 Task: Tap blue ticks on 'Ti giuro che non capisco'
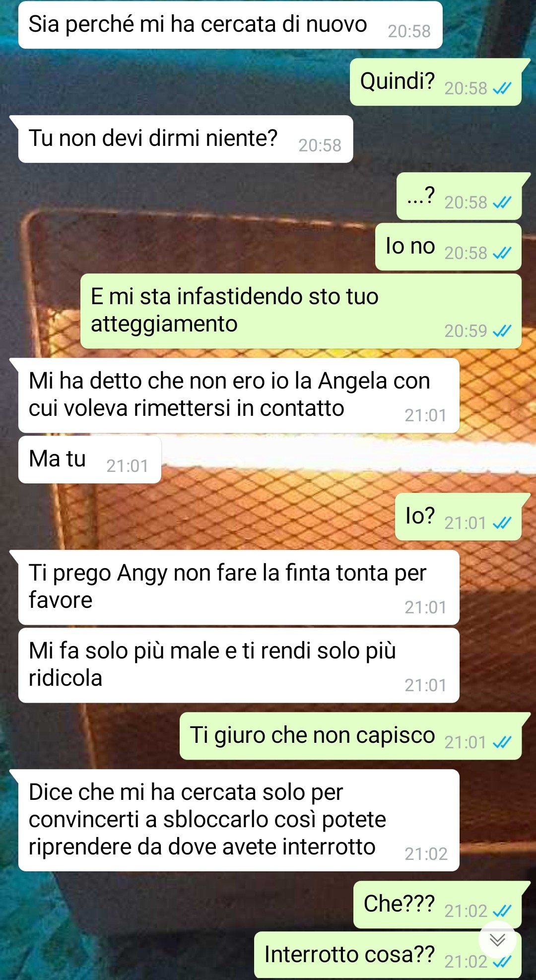(x=502, y=742)
